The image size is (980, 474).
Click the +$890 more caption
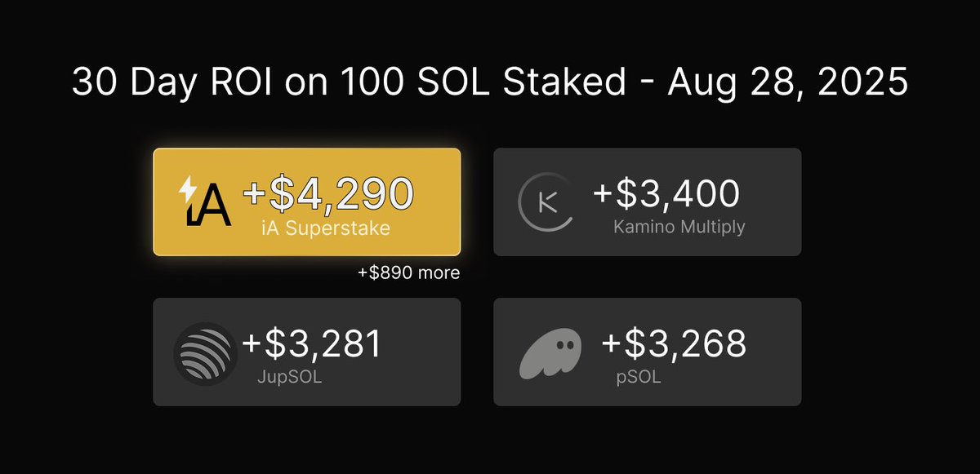pos(408,273)
